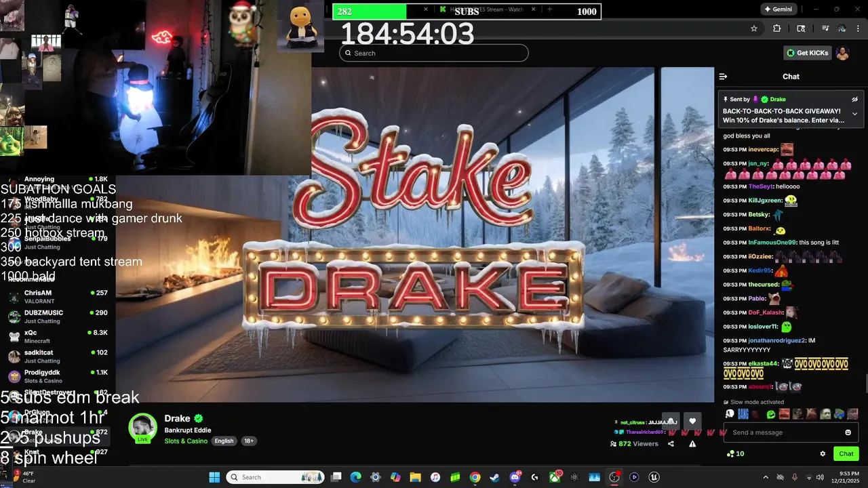The width and height of the screenshot is (868, 488).
Task: Open the Chrome three-dot menu
Action: pyautogui.click(x=858, y=28)
